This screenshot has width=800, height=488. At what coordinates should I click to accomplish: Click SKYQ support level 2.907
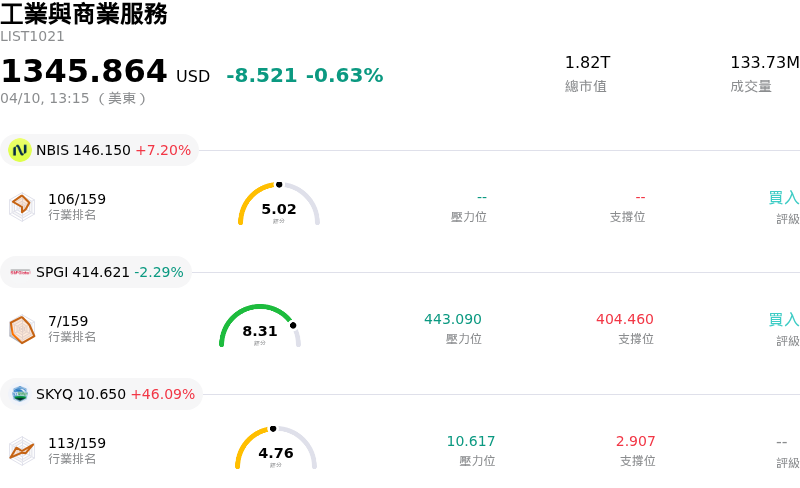[x=636, y=442]
